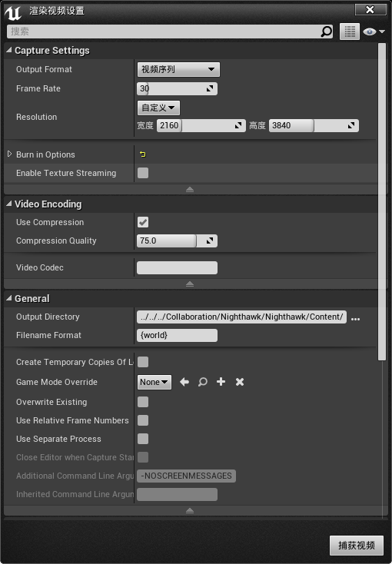
Task: Click the Filename Format {world} field
Action: (x=177, y=335)
